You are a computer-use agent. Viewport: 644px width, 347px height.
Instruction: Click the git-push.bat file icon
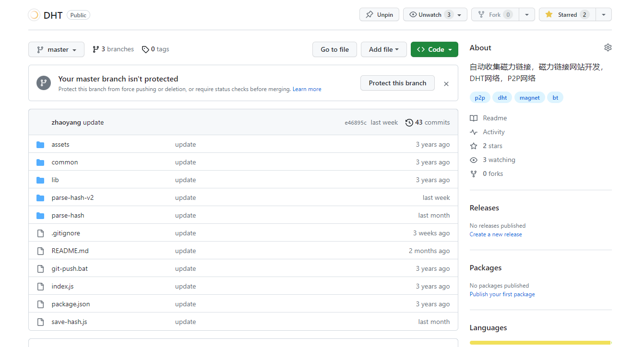click(40, 269)
